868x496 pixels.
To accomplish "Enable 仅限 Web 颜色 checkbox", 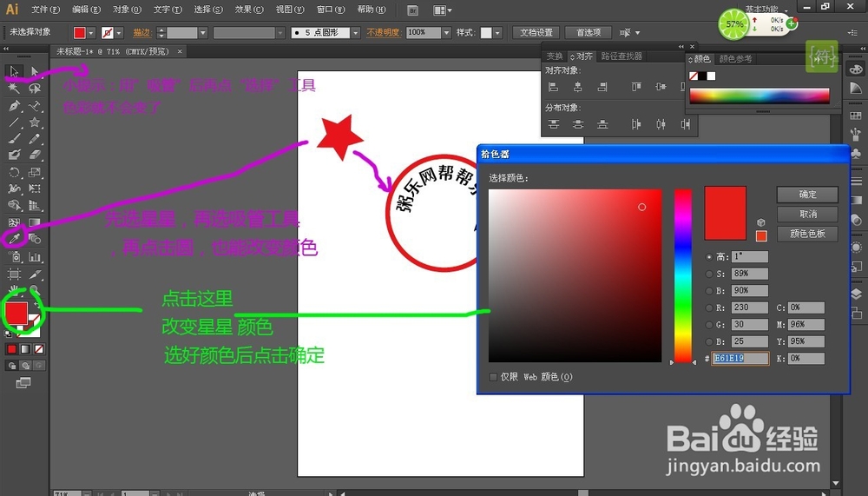I will [493, 377].
